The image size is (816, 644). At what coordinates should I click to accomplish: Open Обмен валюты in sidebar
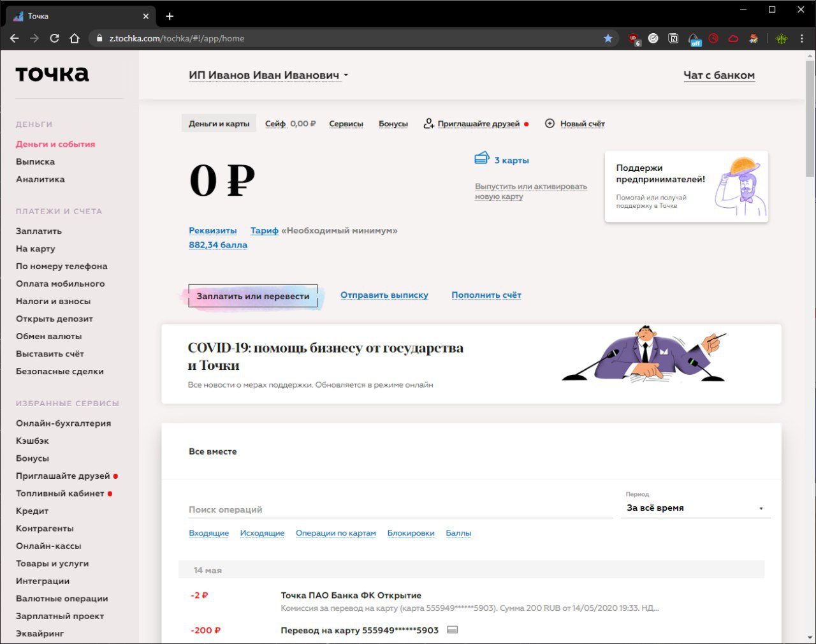(49, 337)
